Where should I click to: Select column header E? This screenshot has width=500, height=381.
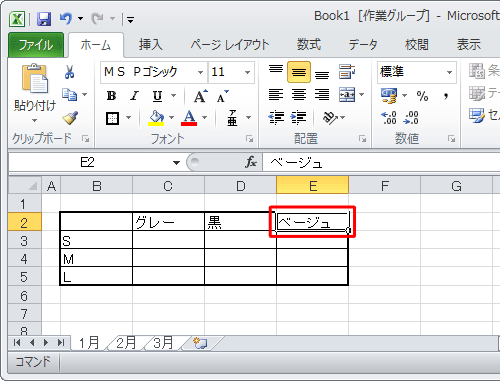click(313, 186)
